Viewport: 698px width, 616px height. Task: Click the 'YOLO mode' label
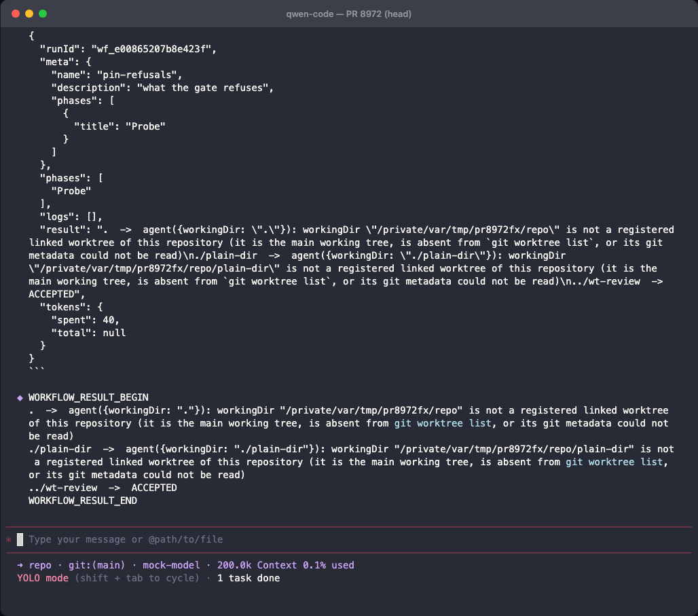(x=43, y=578)
